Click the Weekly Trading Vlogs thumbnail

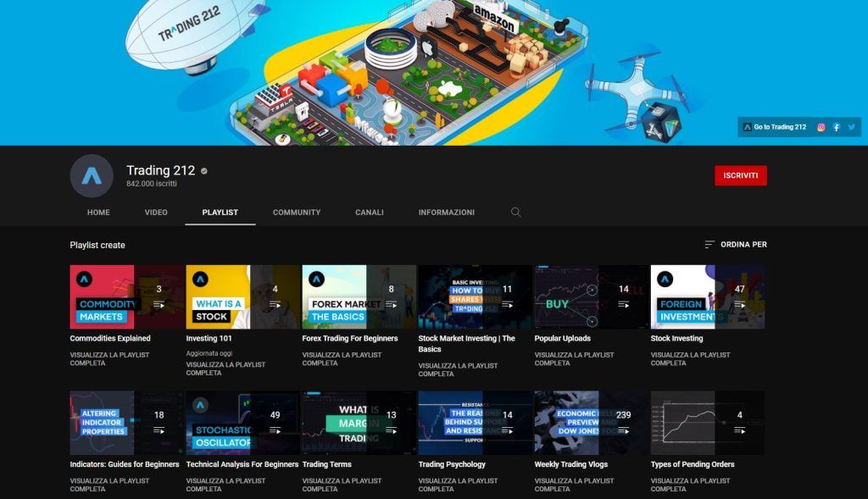pyautogui.click(x=589, y=421)
